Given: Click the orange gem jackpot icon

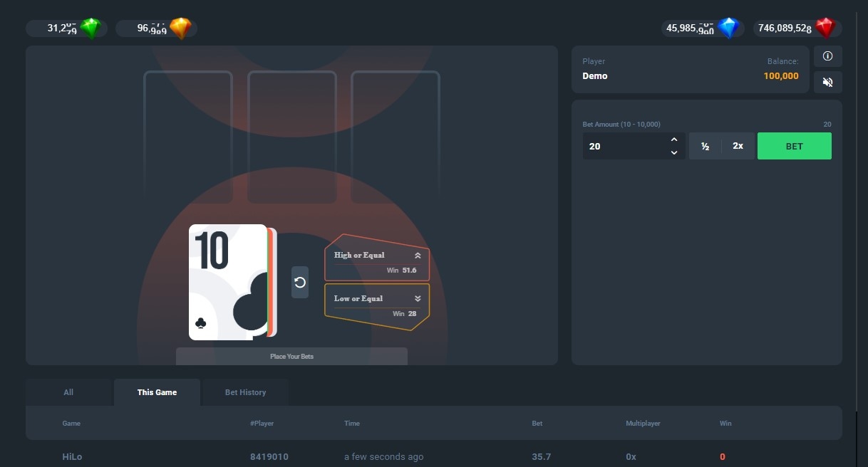Looking at the screenshot, I should point(181,28).
